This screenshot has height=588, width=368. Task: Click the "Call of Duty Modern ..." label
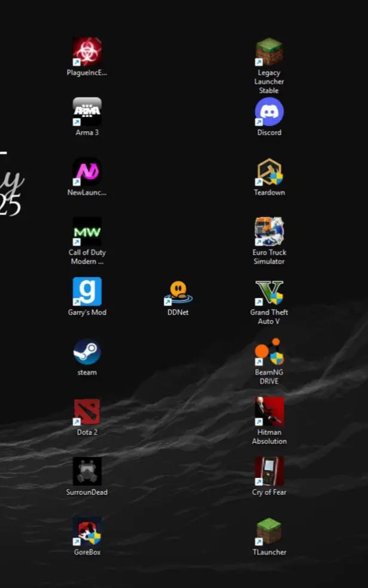(x=87, y=257)
